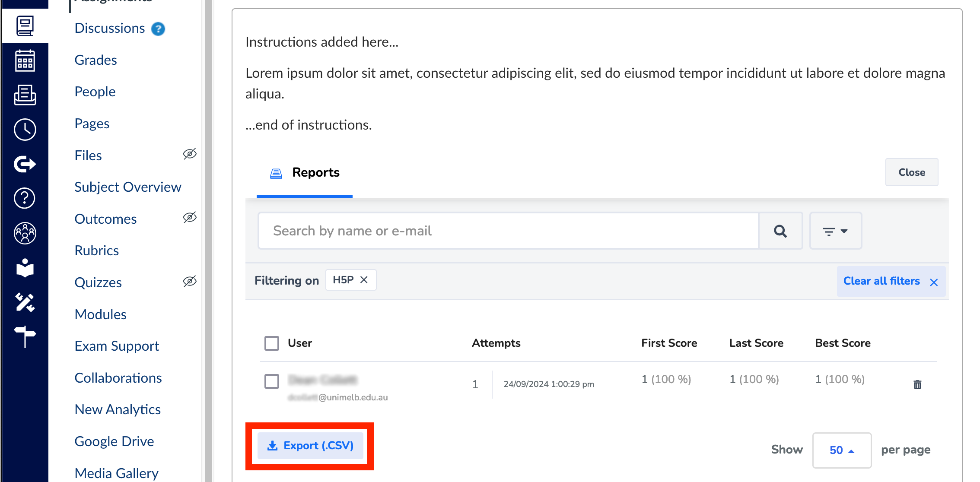Open the History clock icon
This screenshot has width=980, height=482.
pyautogui.click(x=25, y=130)
